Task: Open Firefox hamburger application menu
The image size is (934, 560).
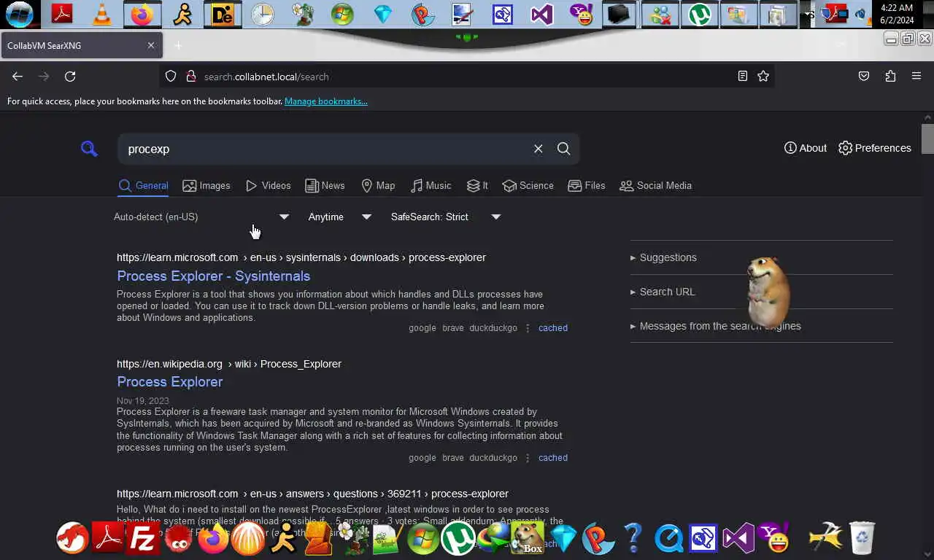Action: click(x=916, y=76)
